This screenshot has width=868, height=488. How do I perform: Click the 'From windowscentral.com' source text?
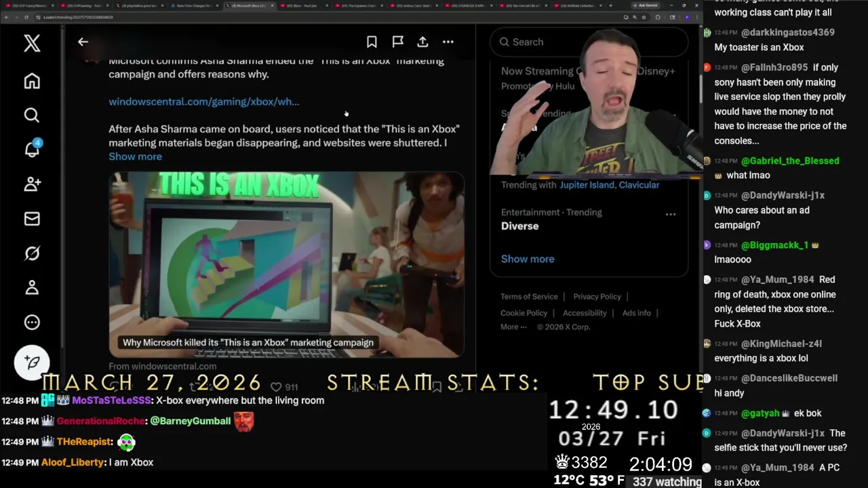(x=163, y=366)
